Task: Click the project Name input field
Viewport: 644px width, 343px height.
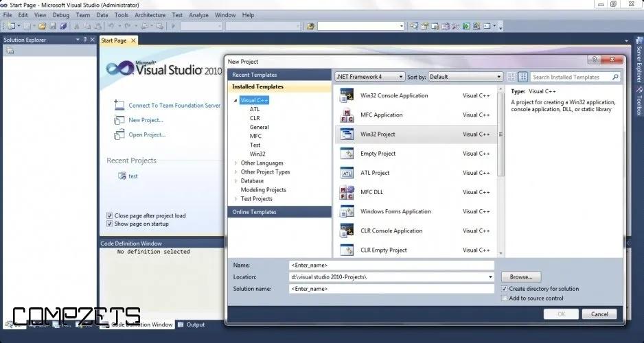Action: pyautogui.click(x=391, y=265)
